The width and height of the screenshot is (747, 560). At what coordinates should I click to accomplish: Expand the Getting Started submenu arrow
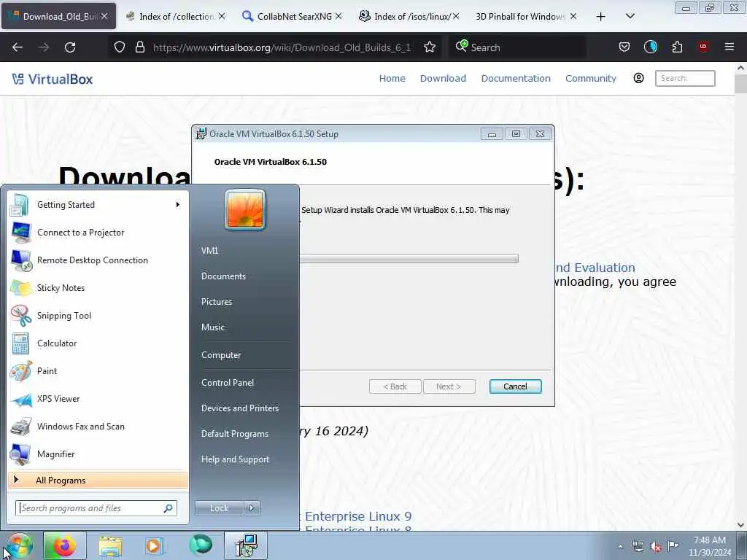178,205
